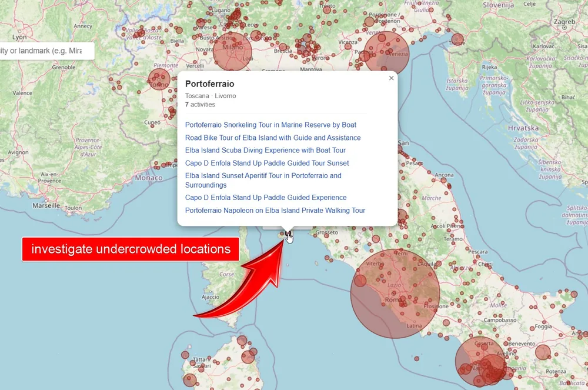Image resolution: width=588 pixels, height=390 pixels.
Task: Click the '7 activities' count text
Action: [x=201, y=105]
